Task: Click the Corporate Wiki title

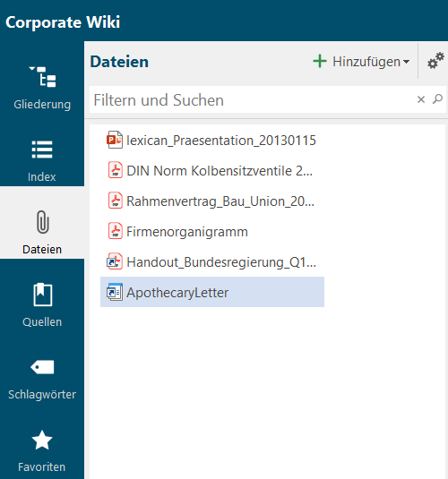Action: pos(63,22)
